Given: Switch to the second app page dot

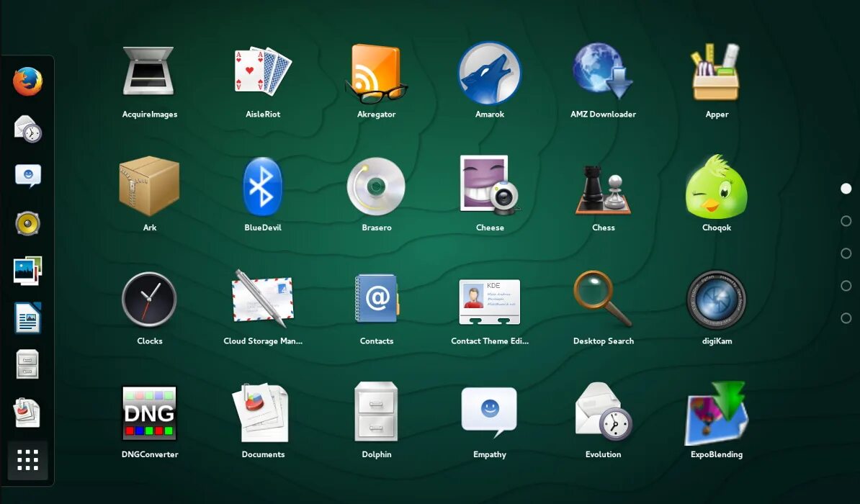Looking at the screenshot, I should click(846, 221).
